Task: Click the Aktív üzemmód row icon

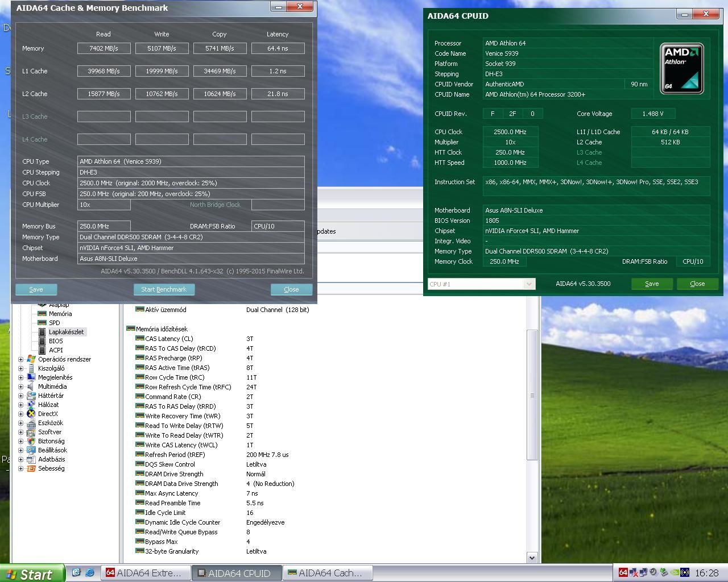Action: pos(140,309)
